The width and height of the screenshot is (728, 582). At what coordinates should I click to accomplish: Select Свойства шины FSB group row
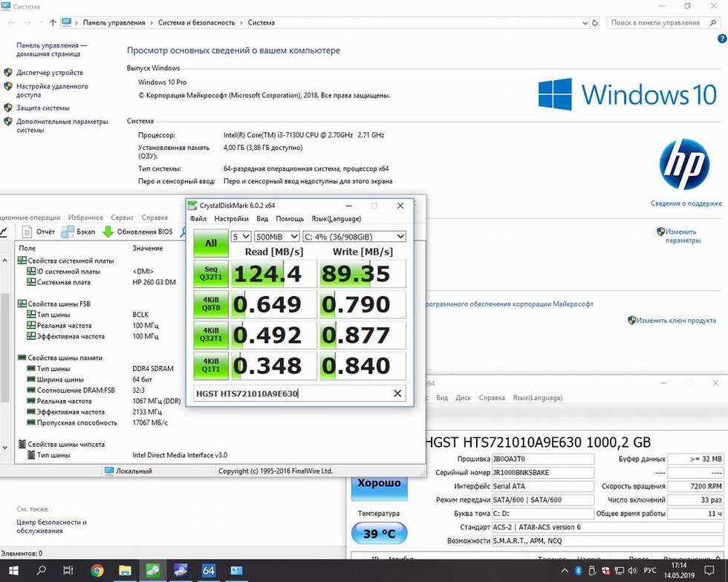coord(54,304)
